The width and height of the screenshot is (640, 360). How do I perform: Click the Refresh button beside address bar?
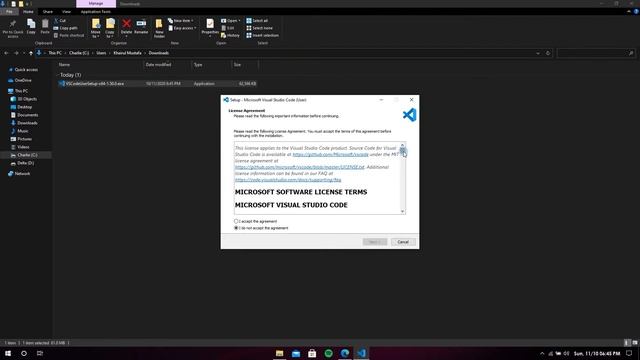click(x=548, y=53)
